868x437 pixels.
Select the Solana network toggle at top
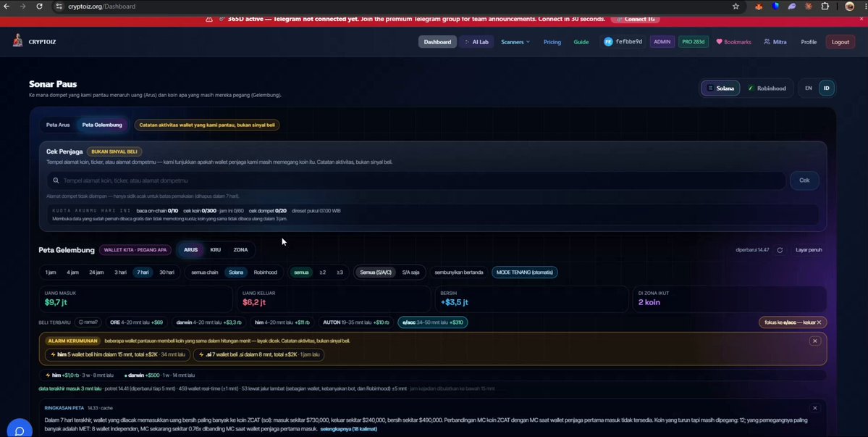721,88
